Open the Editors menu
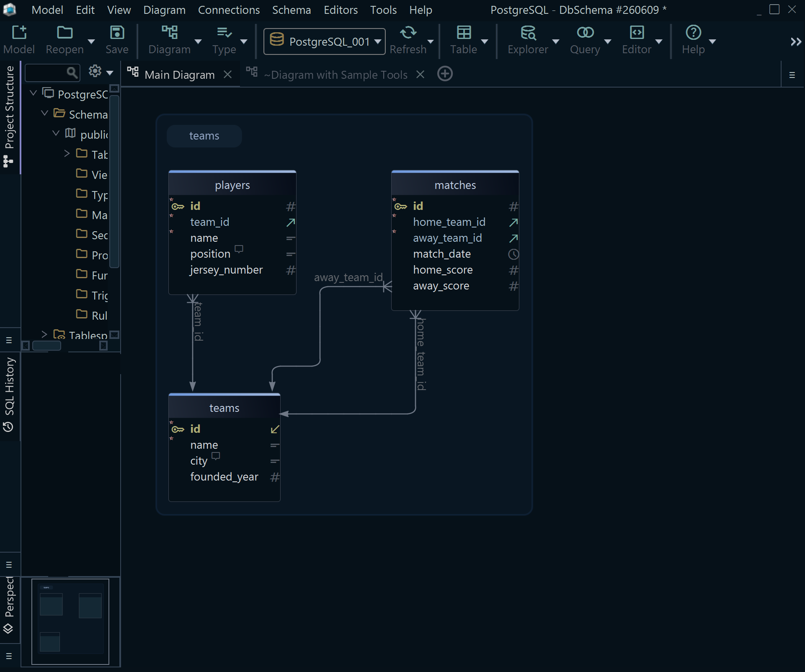The height and width of the screenshot is (672, 805). coord(341,10)
